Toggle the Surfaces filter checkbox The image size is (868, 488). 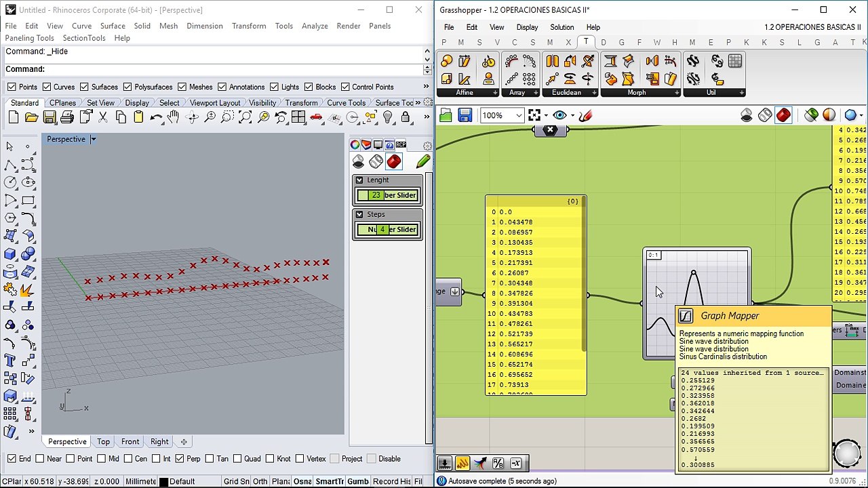click(x=84, y=87)
